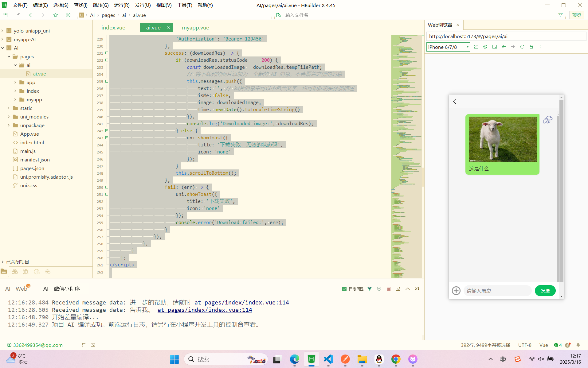Open Google Chrome from taskbar
Screen dimensions: 588x368
click(x=396, y=359)
